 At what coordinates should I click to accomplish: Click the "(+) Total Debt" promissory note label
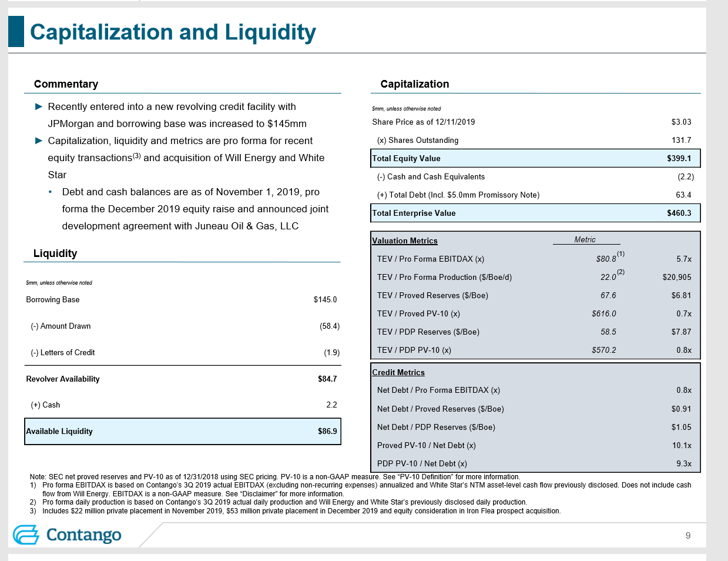point(458,195)
